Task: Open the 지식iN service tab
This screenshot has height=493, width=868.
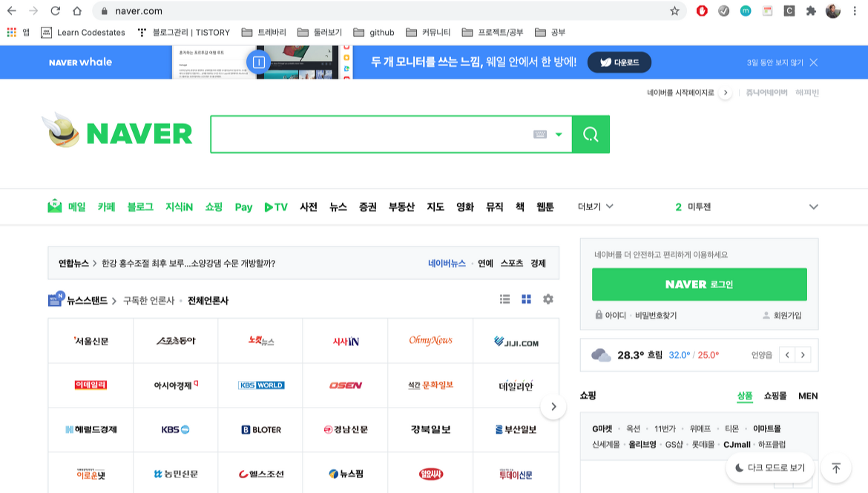Action: click(179, 206)
